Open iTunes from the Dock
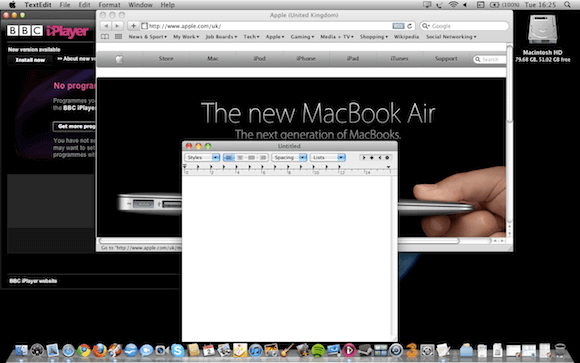The height and width of the screenshot is (363, 580). (x=255, y=350)
